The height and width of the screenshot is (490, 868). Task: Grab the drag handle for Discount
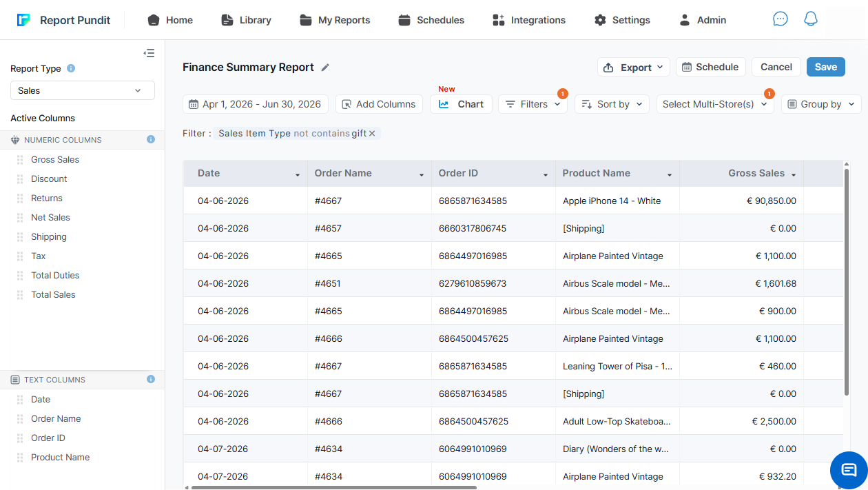point(20,178)
